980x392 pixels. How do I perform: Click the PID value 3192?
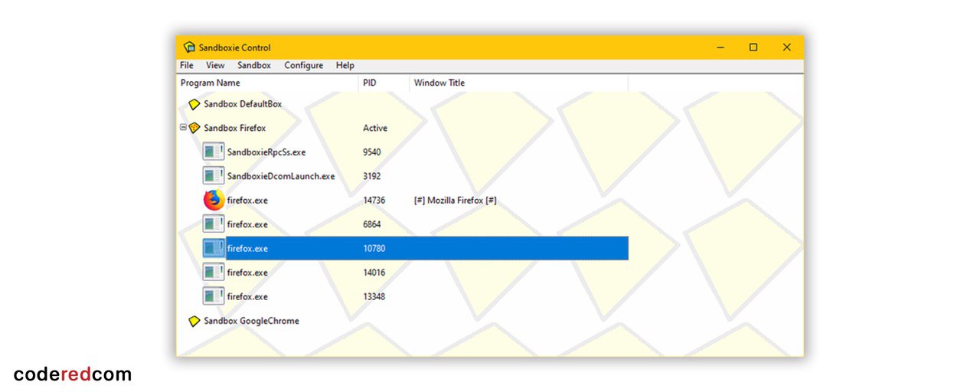tap(371, 176)
